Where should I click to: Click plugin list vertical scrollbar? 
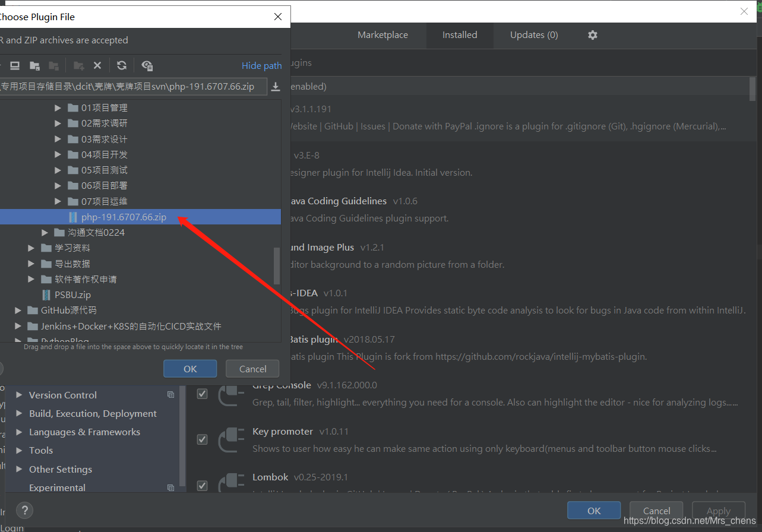(x=753, y=89)
